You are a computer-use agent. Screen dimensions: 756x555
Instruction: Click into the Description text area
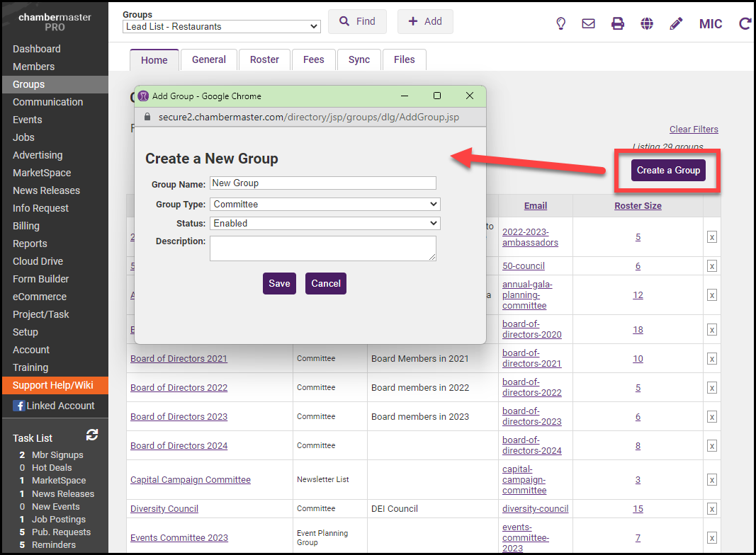[x=323, y=248]
